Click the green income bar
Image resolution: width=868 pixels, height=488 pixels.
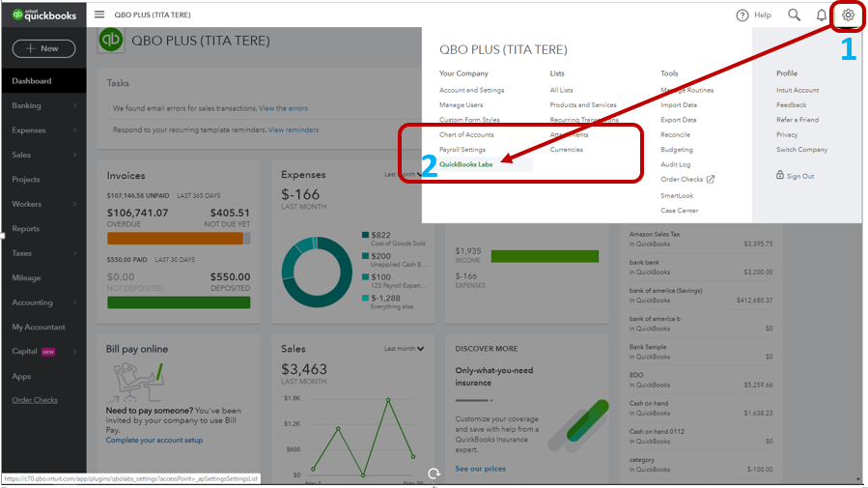(x=545, y=256)
